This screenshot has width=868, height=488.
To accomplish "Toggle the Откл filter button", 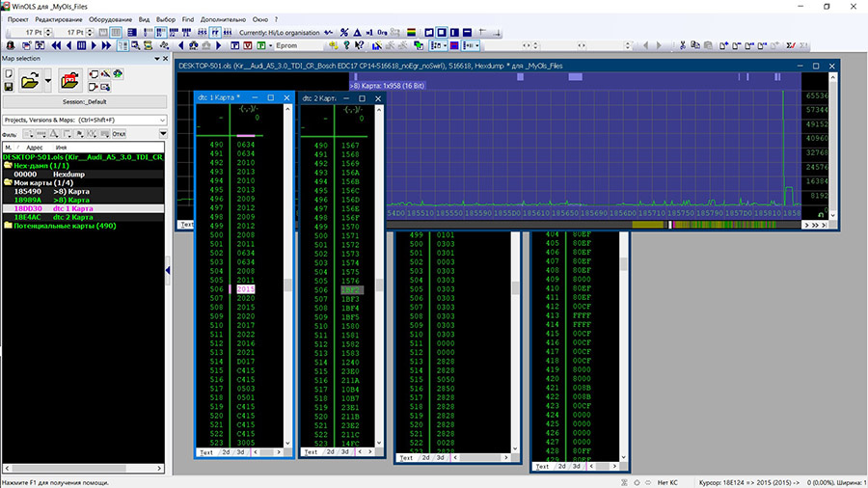I will click(119, 134).
